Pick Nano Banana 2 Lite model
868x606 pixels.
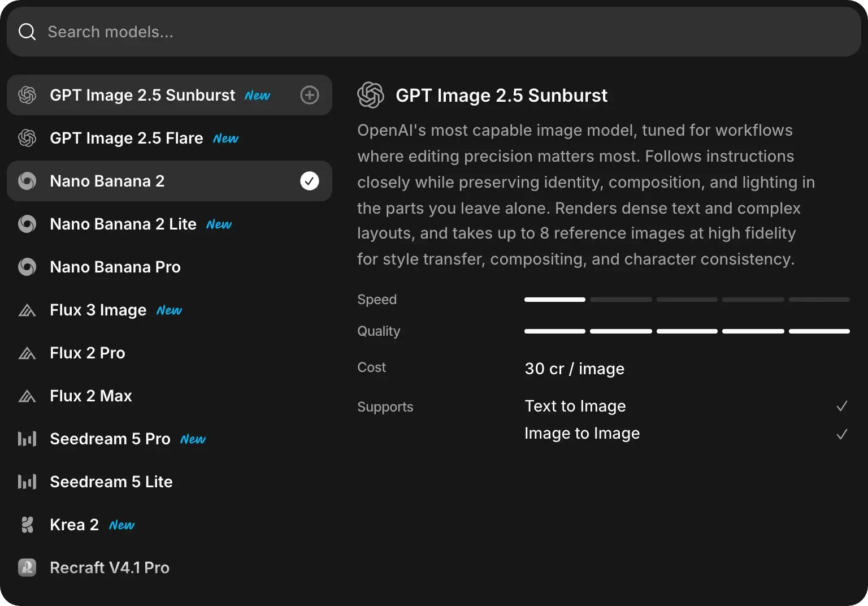point(170,224)
